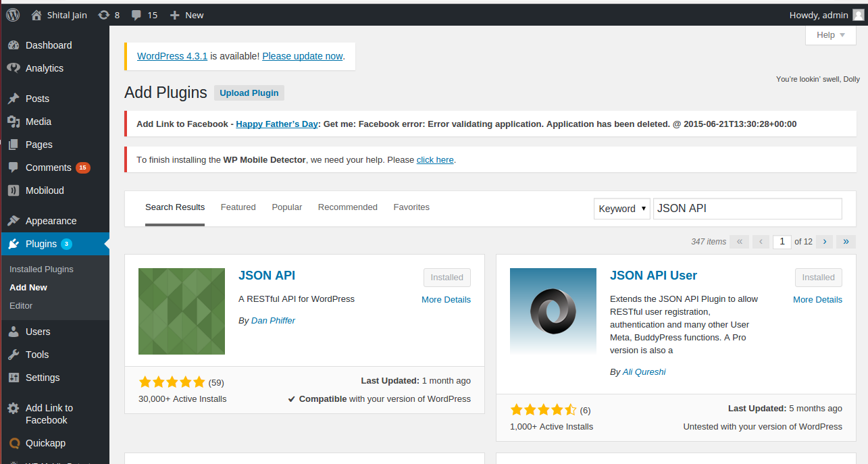
Task: Click the home icon beside Shital Jain
Action: pos(36,15)
